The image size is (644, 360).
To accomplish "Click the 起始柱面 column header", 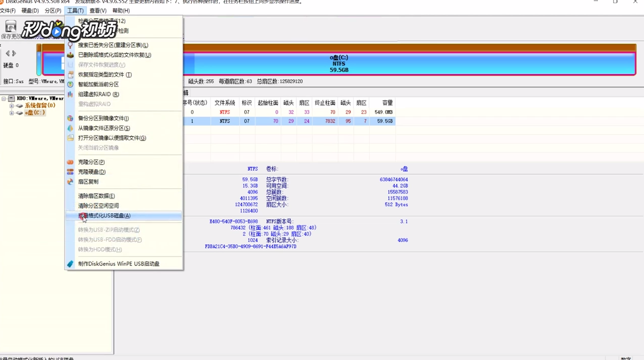I will (267, 103).
